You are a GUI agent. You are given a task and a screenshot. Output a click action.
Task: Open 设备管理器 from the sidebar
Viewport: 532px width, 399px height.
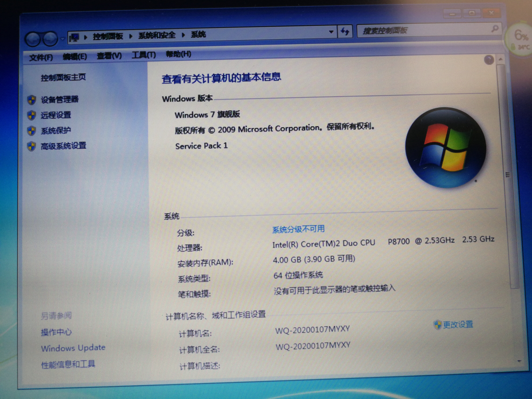coord(60,99)
